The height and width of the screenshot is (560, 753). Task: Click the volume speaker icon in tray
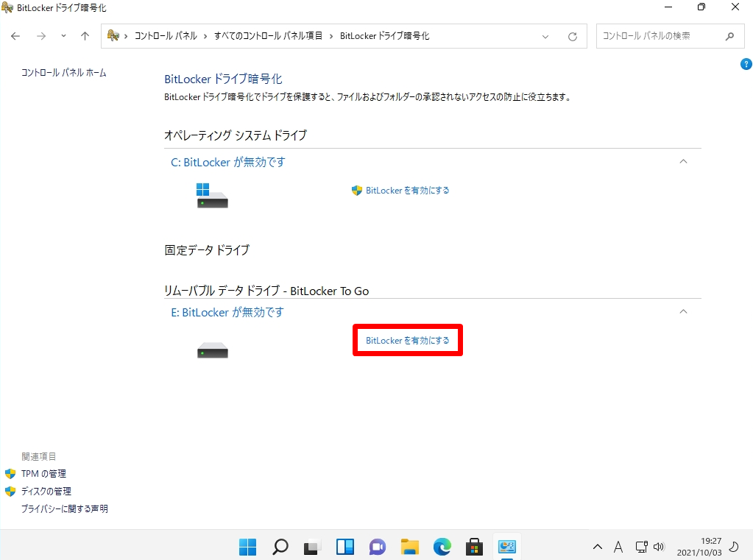pos(659,547)
